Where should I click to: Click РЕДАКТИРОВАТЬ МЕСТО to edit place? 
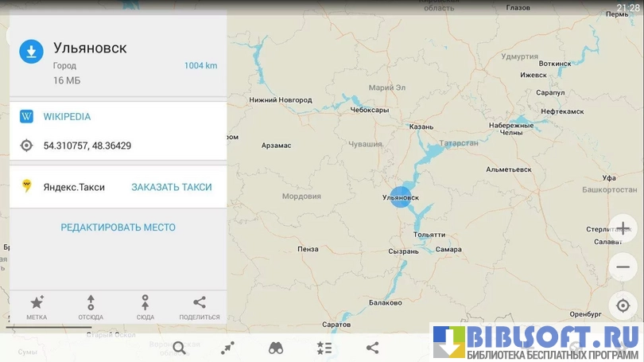coord(118,228)
